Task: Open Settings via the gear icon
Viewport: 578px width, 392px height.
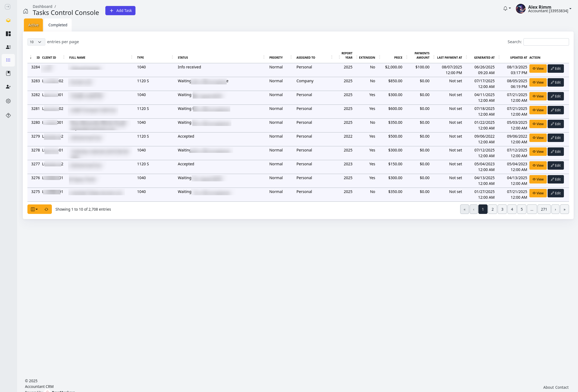Action: tap(8, 101)
